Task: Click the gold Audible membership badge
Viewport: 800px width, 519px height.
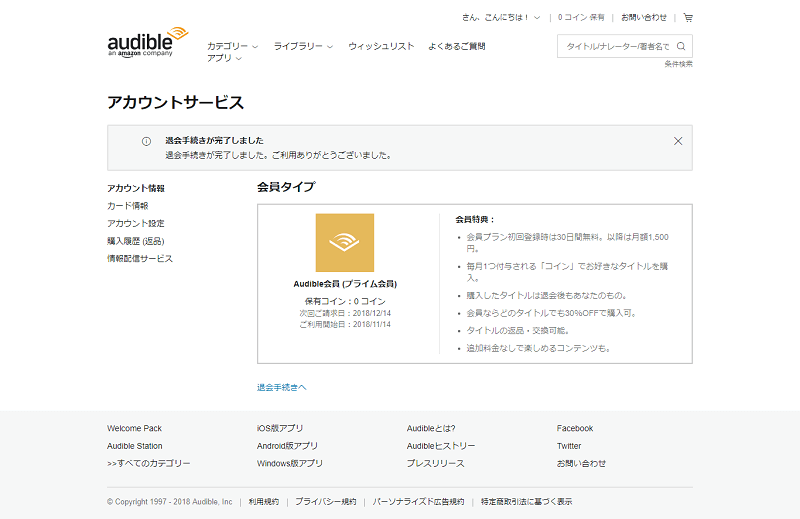Action: (345, 242)
